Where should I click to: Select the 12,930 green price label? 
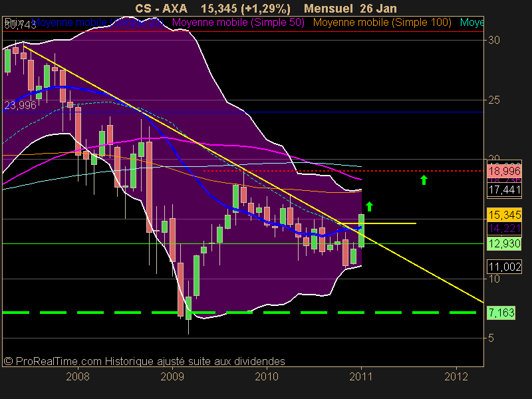504,243
